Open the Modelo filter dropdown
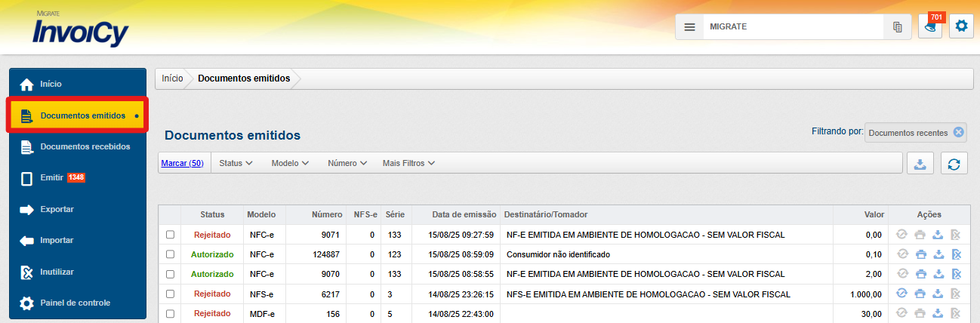 click(290, 163)
